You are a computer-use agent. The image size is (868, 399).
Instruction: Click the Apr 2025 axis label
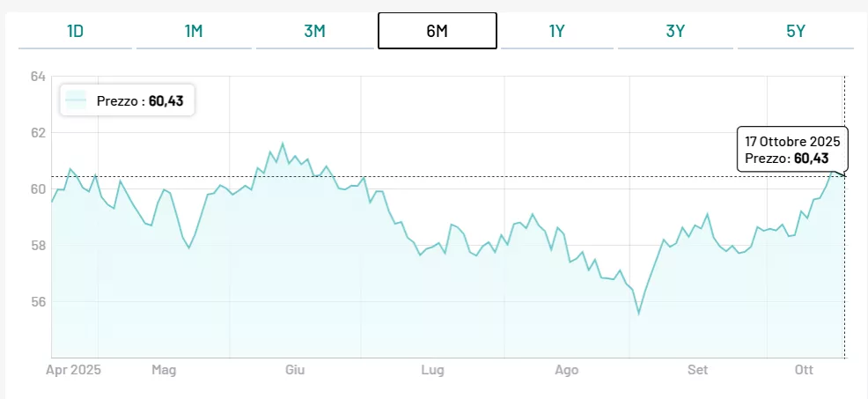(x=74, y=370)
